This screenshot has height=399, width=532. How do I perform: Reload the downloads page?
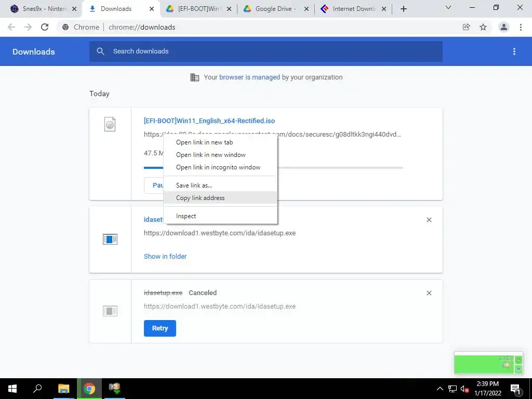[45, 27]
